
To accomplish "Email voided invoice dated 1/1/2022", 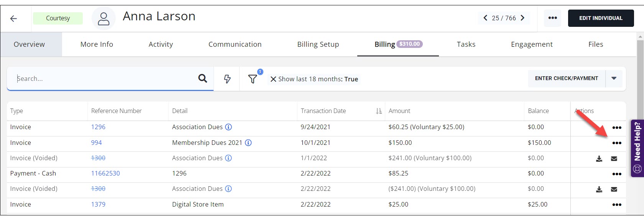I will (x=614, y=158).
